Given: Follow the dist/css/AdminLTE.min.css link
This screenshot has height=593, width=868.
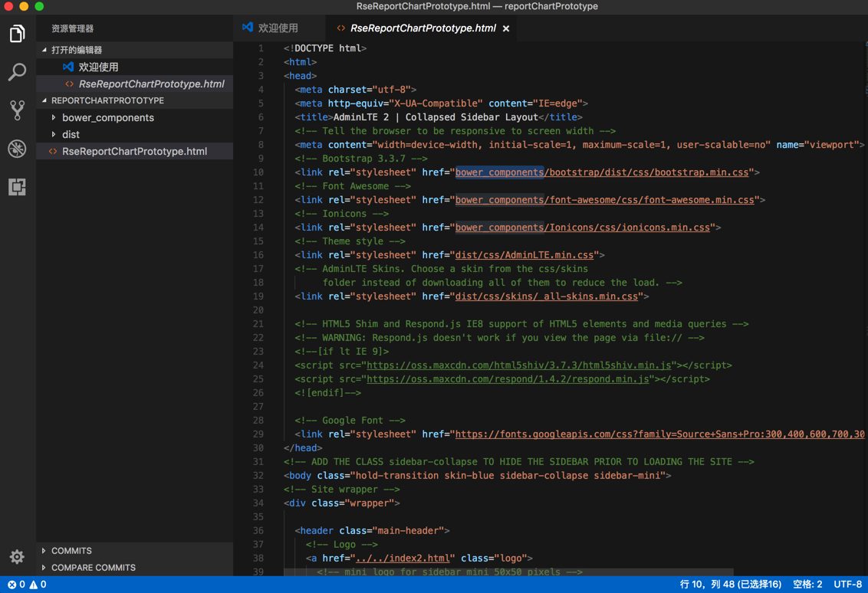Looking at the screenshot, I should (x=524, y=255).
